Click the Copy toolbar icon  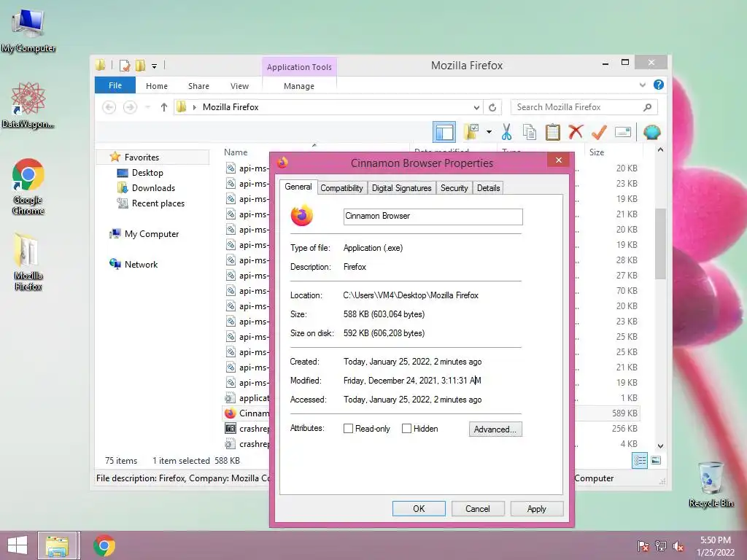click(530, 132)
